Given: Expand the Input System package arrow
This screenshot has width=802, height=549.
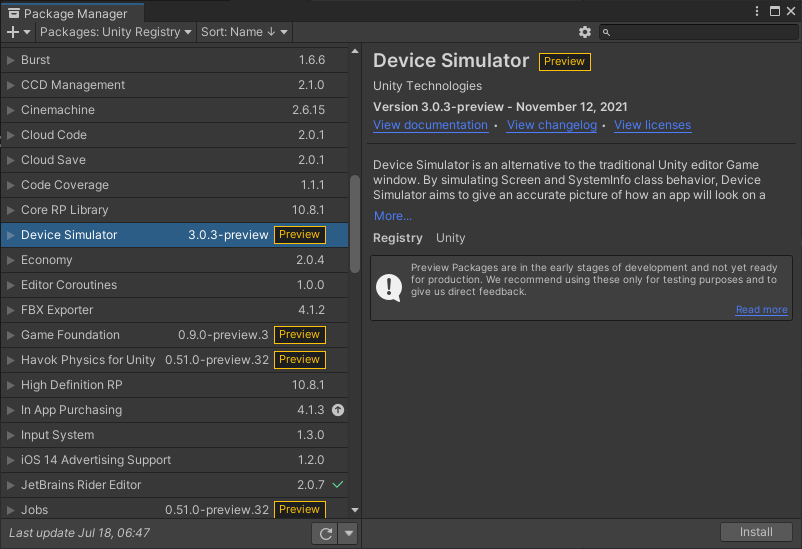Looking at the screenshot, I should (x=10, y=435).
